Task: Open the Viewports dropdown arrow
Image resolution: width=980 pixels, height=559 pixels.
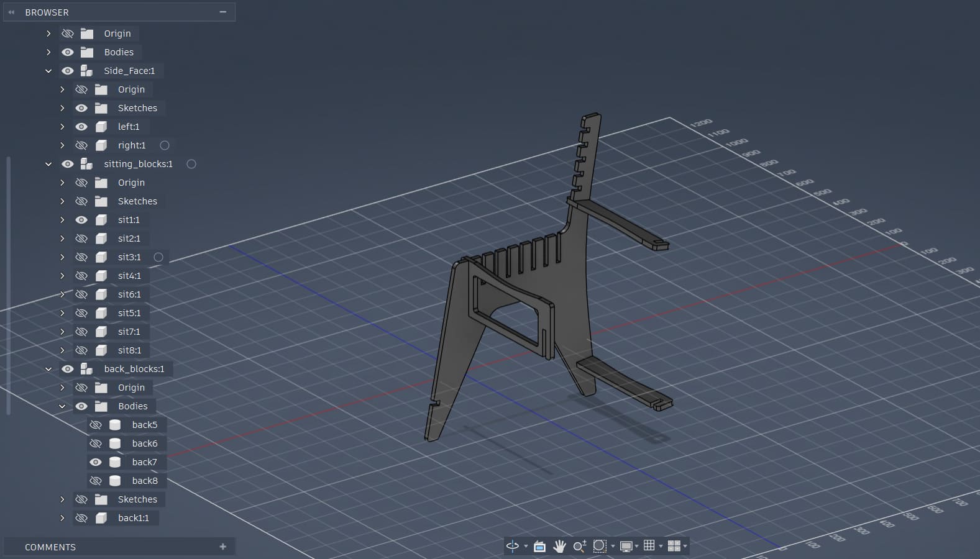Action: pos(685,547)
